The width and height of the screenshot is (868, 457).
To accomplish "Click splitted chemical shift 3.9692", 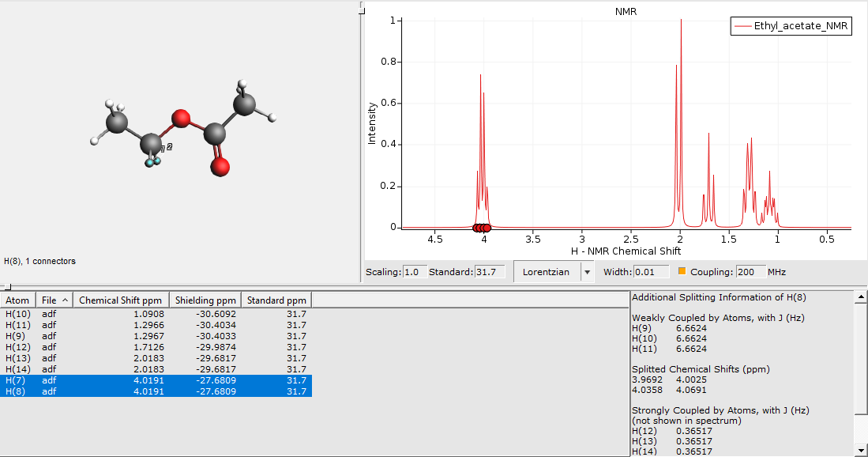I will 647,380.
